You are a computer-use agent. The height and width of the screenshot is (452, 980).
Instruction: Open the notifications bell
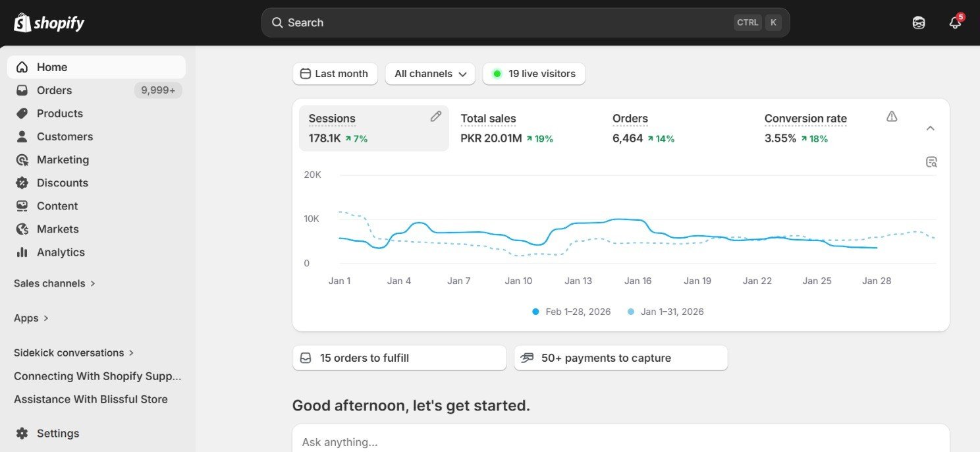(955, 22)
